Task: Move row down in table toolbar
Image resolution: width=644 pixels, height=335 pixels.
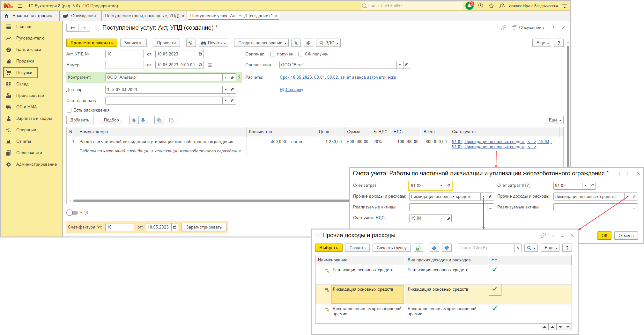Action: click(x=143, y=120)
